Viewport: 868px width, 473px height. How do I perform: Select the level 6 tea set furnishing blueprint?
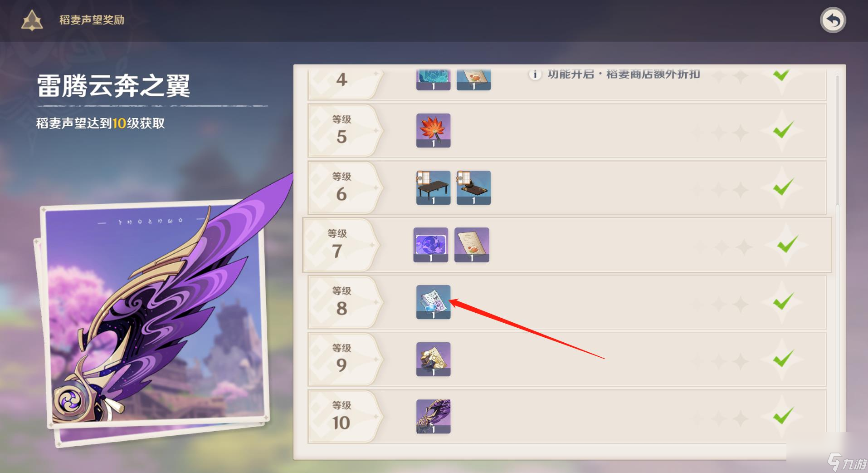coord(473,187)
